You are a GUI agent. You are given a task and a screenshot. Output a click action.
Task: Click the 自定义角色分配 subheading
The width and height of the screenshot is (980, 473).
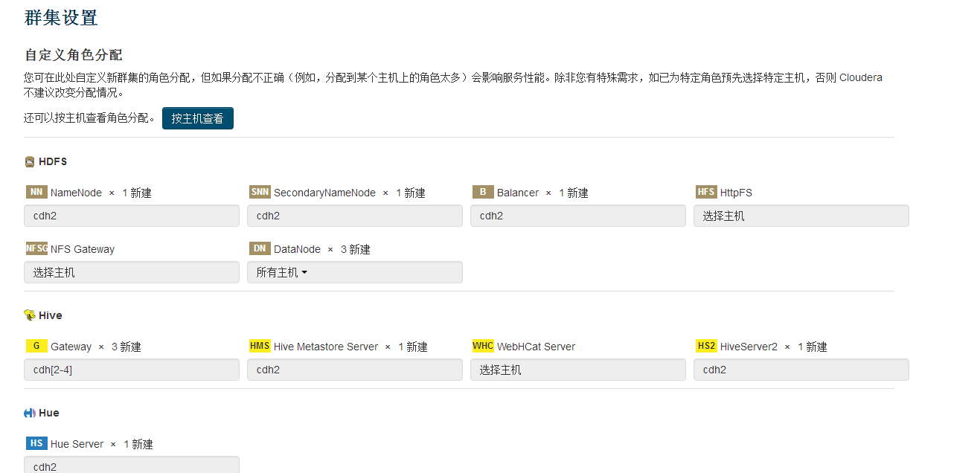(x=73, y=55)
